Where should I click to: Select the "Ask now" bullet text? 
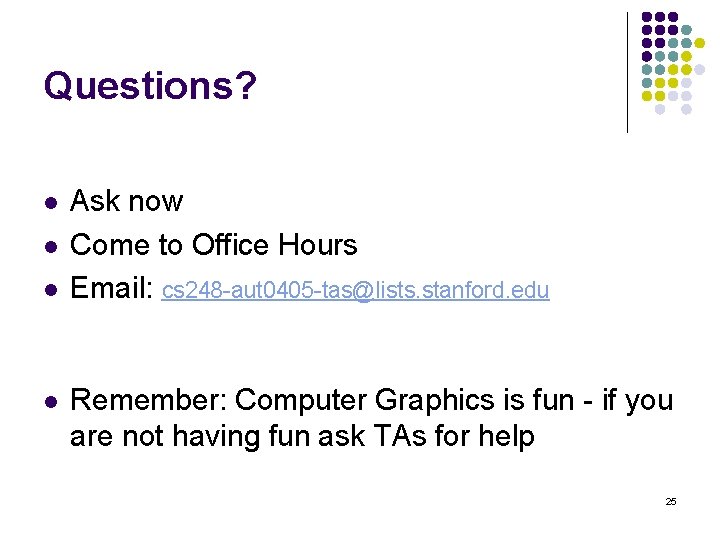pos(127,201)
